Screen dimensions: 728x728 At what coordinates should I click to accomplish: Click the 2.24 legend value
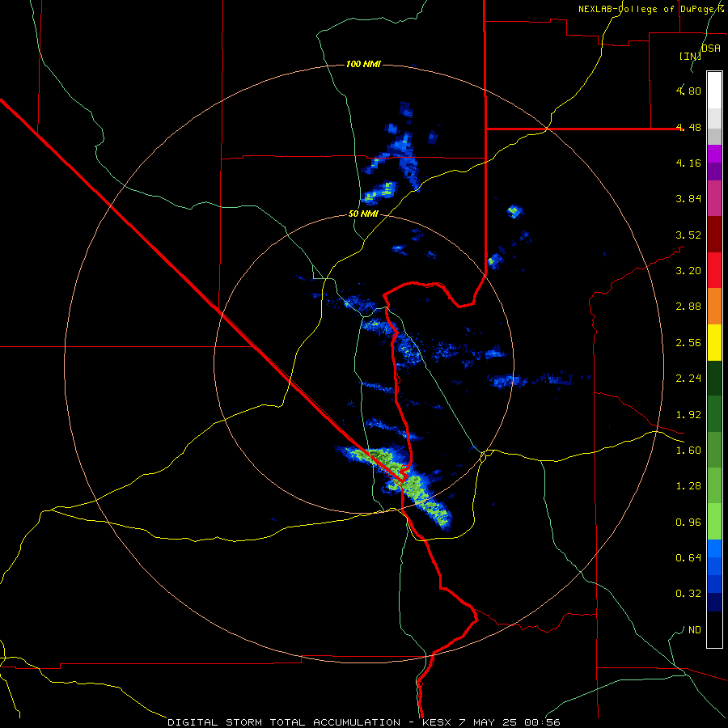pos(688,378)
